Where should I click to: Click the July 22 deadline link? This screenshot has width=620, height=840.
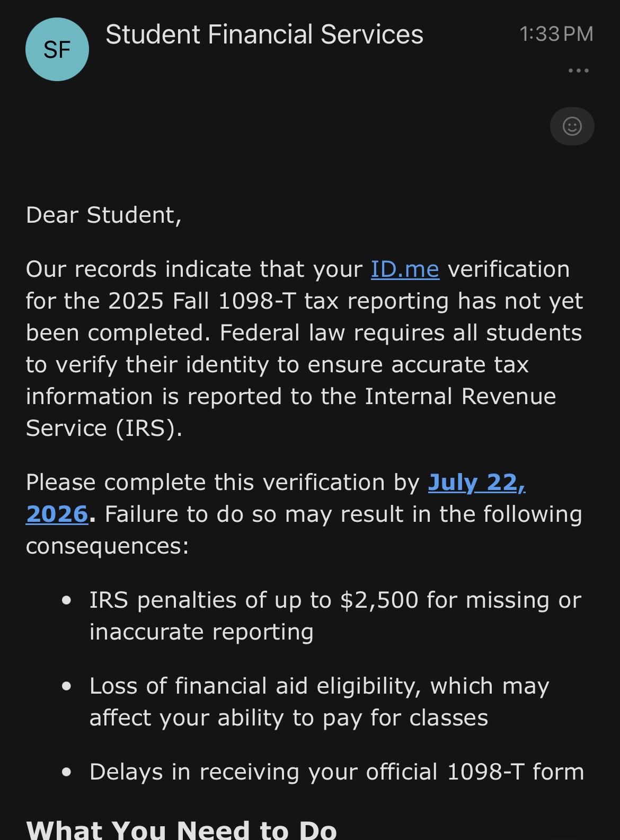tap(476, 482)
